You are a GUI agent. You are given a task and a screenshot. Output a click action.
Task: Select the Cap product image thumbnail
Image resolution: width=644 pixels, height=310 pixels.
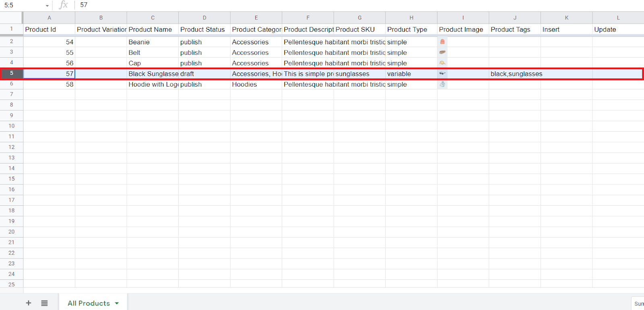click(442, 63)
